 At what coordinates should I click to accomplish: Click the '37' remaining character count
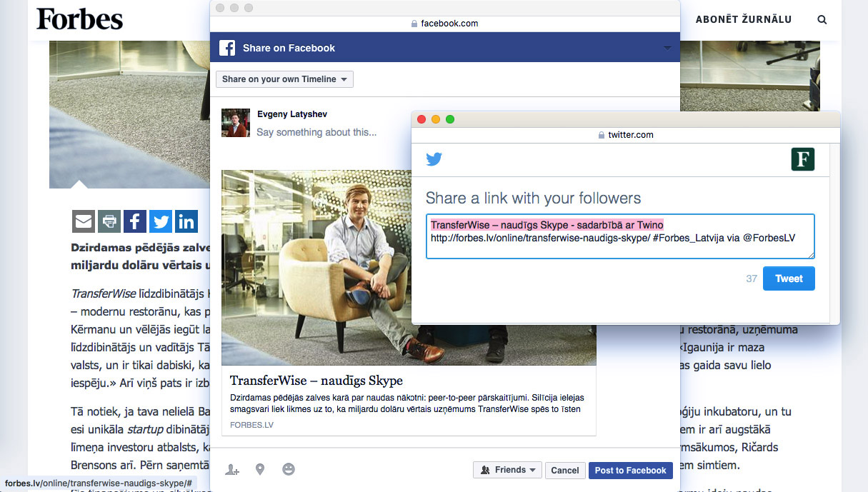[x=752, y=278]
